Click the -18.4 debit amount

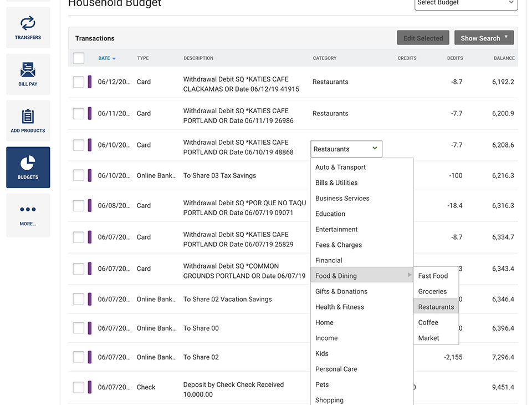[x=454, y=206]
